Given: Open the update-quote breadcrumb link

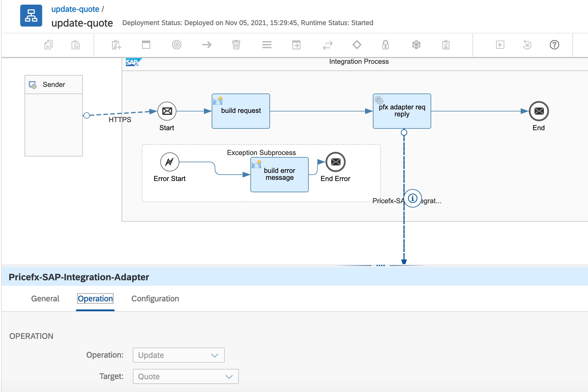Looking at the screenshot, I should point(75,9).
